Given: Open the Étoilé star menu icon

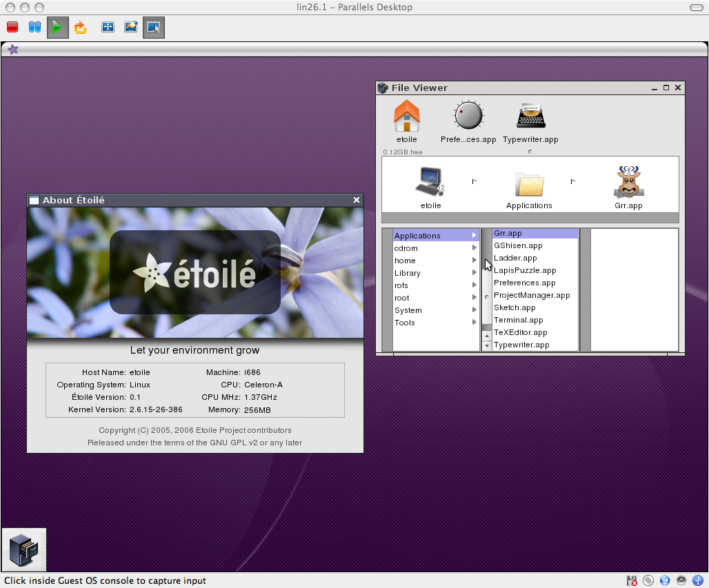Looking at the screenshot, I should click(x=13, y=50).
